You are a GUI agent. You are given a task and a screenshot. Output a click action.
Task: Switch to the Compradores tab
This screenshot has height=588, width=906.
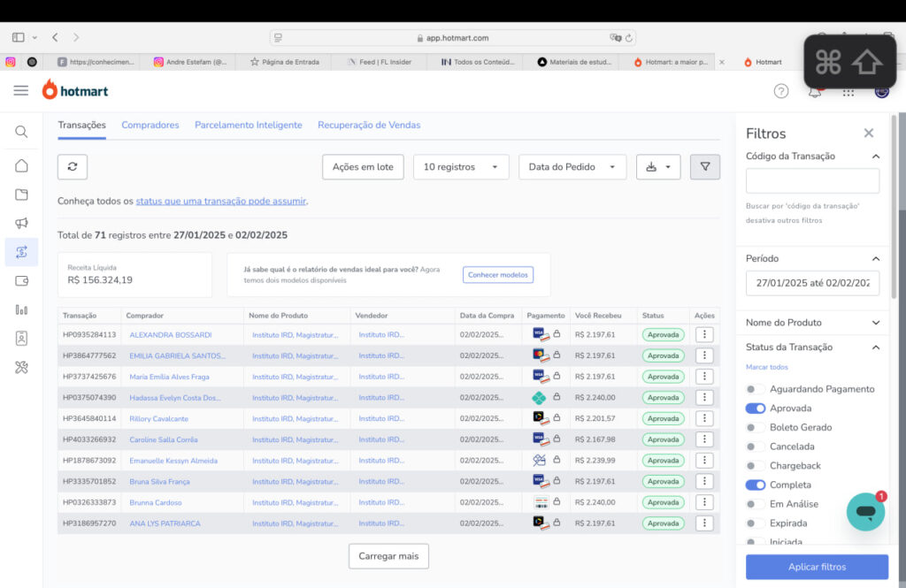coord(150,126)
